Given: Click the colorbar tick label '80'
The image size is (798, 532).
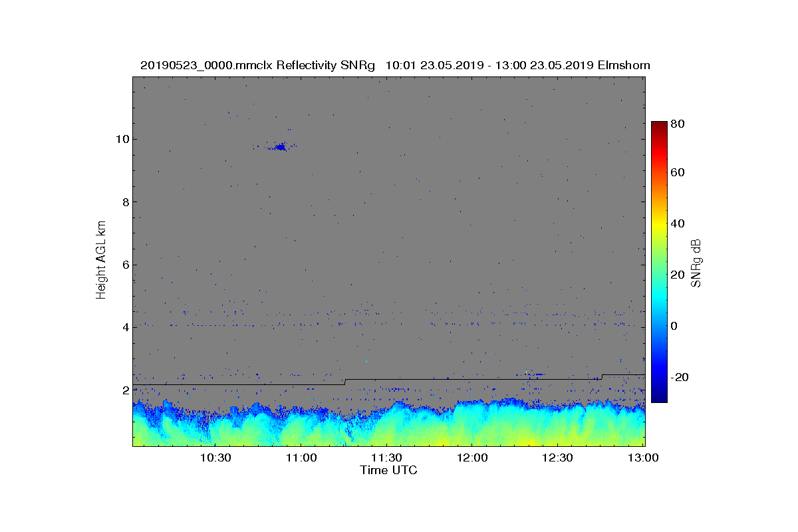Looking at the screenshot, I should [x=678, y=123].
